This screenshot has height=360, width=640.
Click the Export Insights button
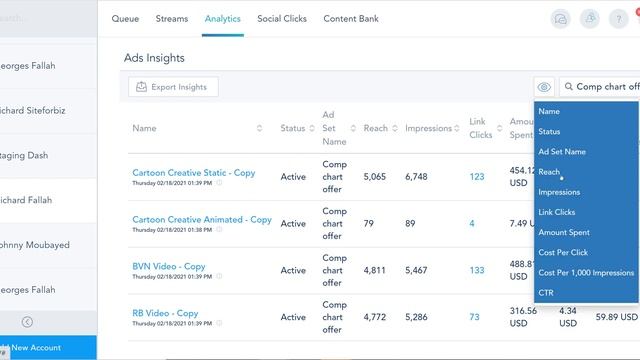pos(173,87)
